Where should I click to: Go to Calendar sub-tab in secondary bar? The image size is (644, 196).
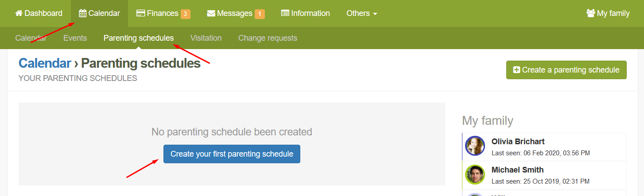pyautogui.click(x=31, y=38)
